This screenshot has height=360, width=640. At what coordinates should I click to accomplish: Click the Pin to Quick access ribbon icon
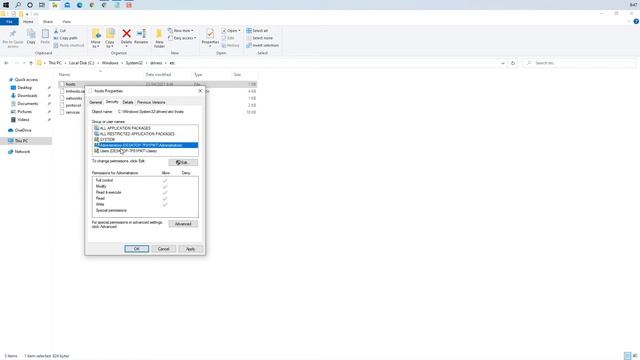click(13, 38)
